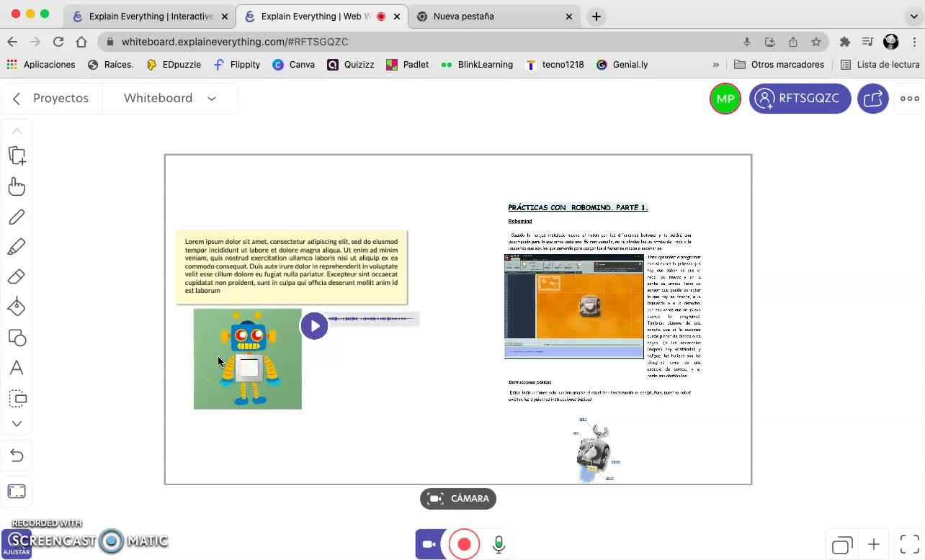Open the Raíces bookmark
The image size is (925, 560).
pyautogui.click(x=111, y=64)
